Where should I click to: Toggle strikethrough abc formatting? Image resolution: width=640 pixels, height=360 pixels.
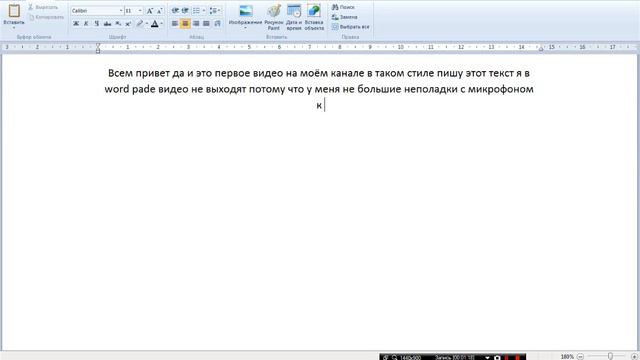coord(107,24)
